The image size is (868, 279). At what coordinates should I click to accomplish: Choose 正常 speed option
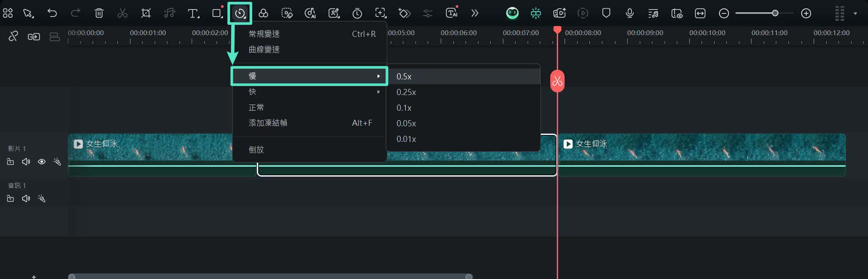coord(310,107)
